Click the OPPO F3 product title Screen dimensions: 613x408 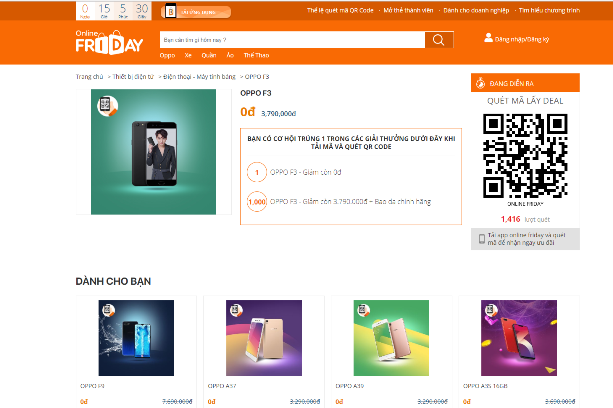pyautogui.click(x=256, y=93)
